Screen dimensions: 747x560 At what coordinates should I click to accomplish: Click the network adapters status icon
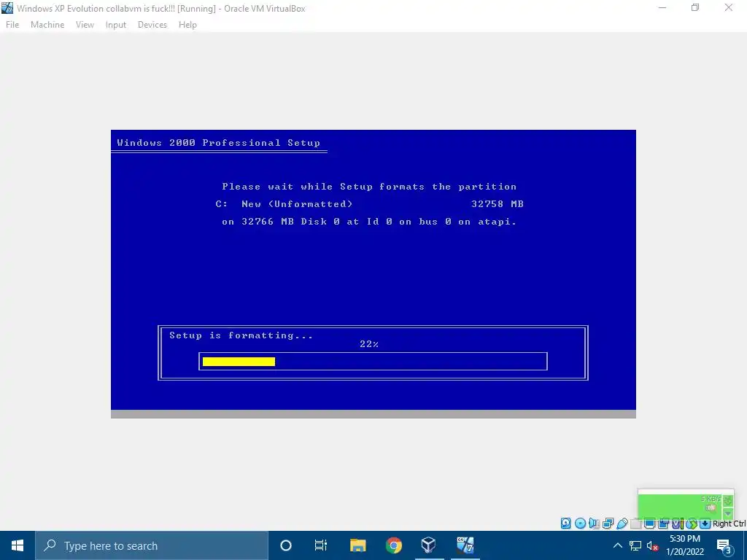click(608, 524)
